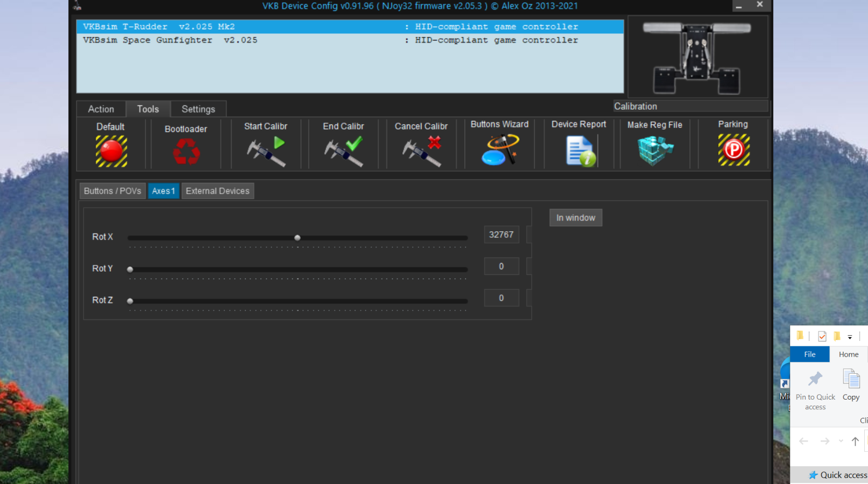The height and width of the screenshot is (484, 868).
Task: Click the Rot X slider handle
Action: [x=297, y=238]
